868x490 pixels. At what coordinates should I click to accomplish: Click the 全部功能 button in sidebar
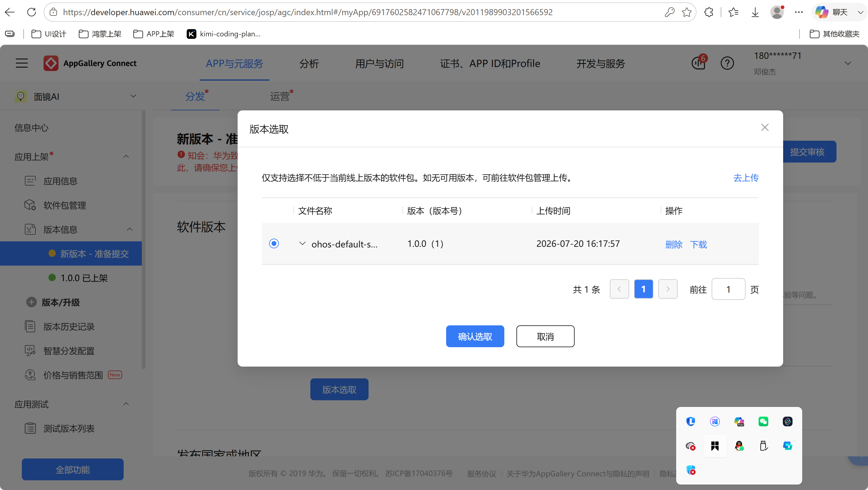click(73, 469)
